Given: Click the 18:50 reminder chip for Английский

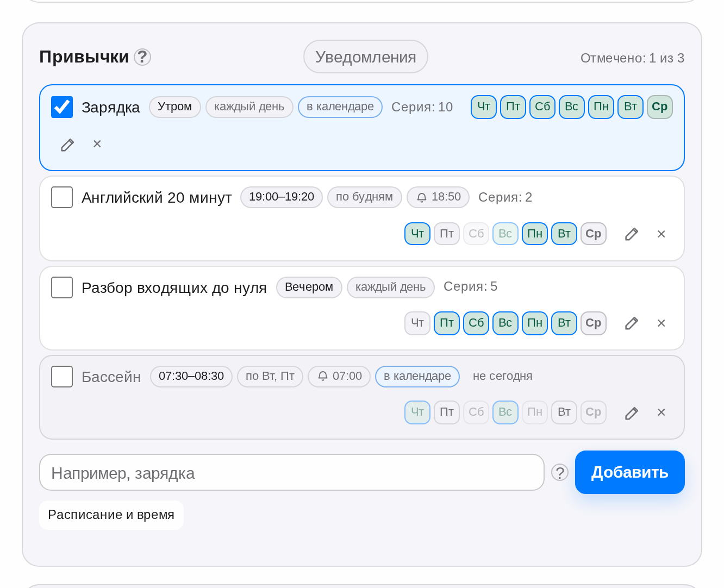Looking at the screenshot, I should click(x=438, y=197).
